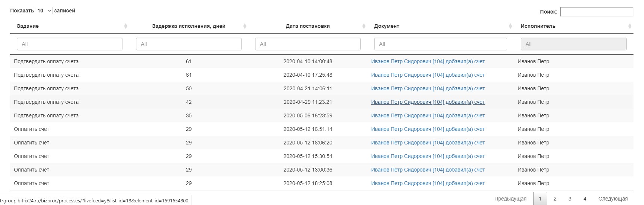
Task: Click sort arrows in Задержка исполнения column
Action: (245, 26)
